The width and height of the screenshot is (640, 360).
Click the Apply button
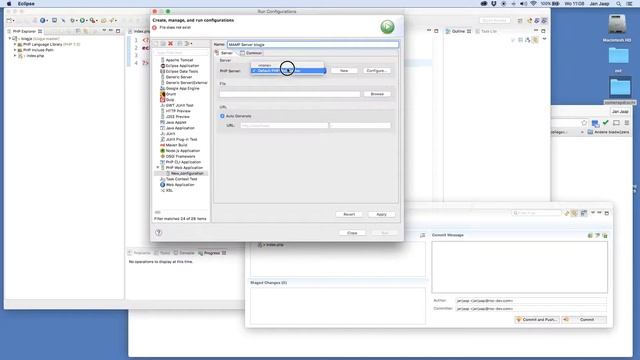tap(381, 214)
